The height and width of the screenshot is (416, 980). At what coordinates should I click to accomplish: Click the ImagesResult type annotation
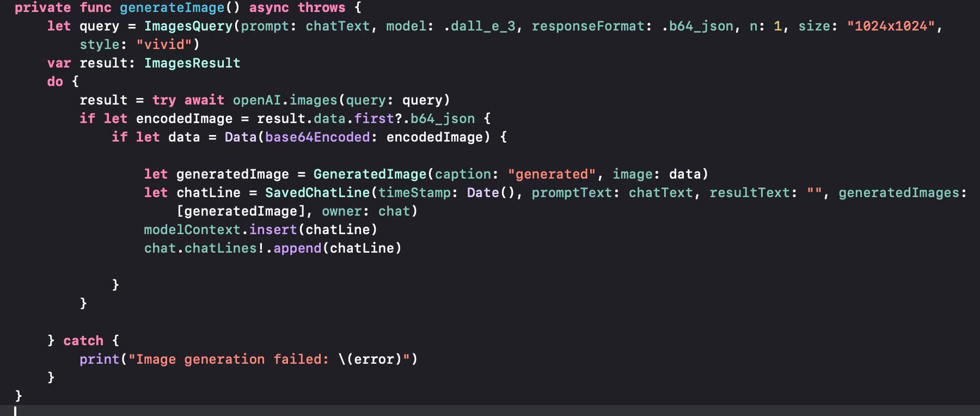(x=192, y=63)
